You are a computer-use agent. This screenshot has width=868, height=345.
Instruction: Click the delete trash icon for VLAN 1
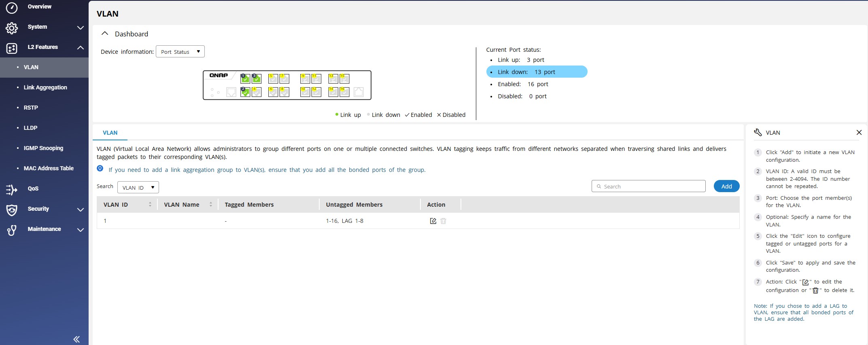click(444, 221)
